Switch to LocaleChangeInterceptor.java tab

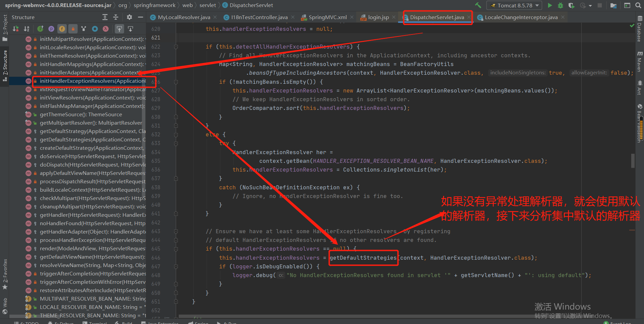point(521,17)
